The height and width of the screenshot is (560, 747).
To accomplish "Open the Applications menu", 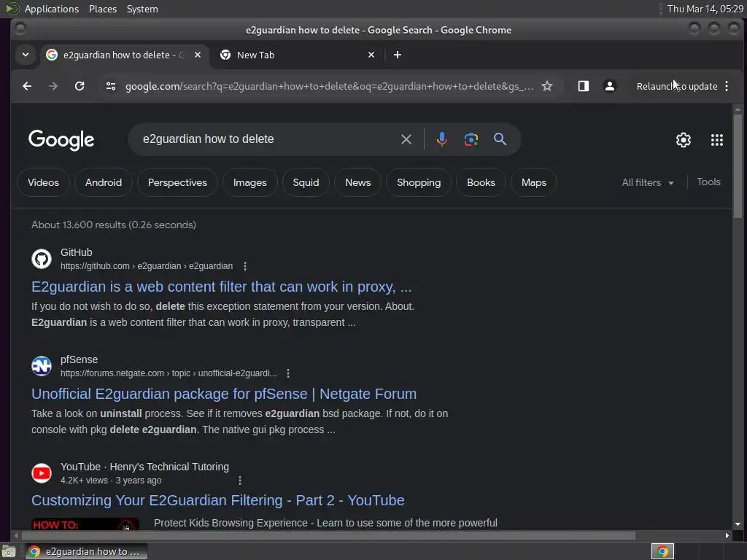I will (x=52, y=9).
